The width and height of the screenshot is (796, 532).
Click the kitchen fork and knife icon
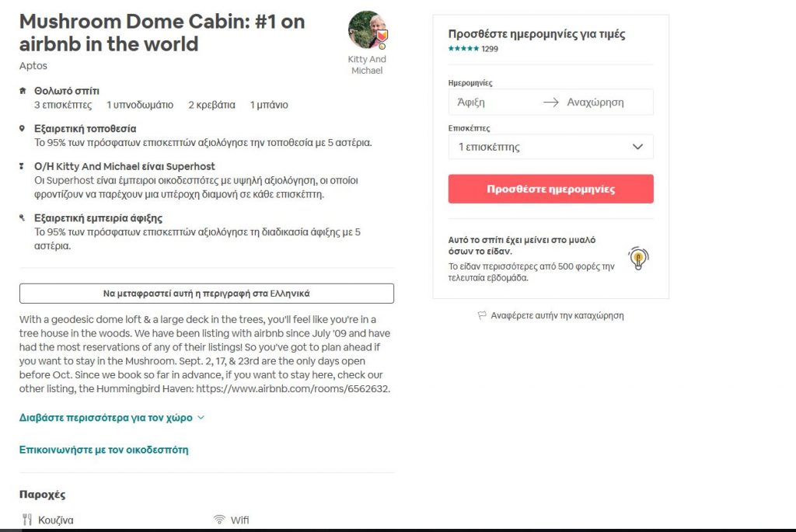coord(26,520)
